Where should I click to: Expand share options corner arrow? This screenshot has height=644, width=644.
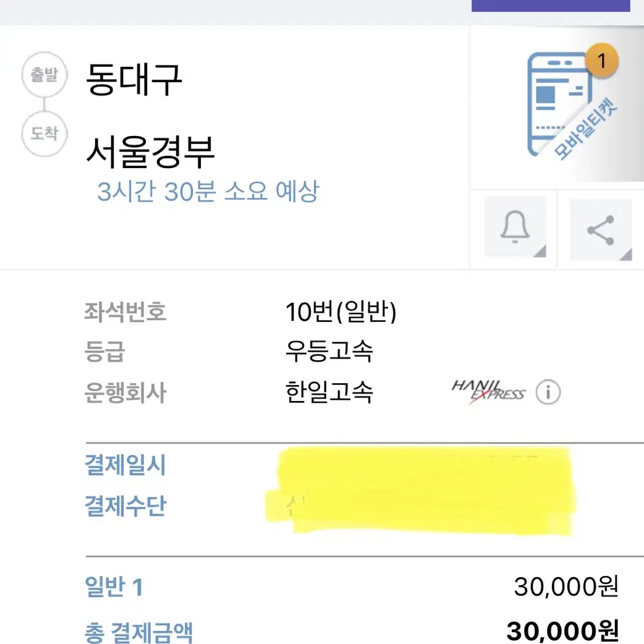(x=625, y=254)
